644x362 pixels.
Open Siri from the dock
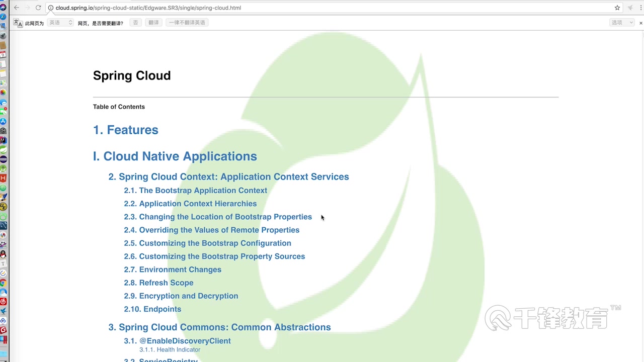(x=3, y=7)
